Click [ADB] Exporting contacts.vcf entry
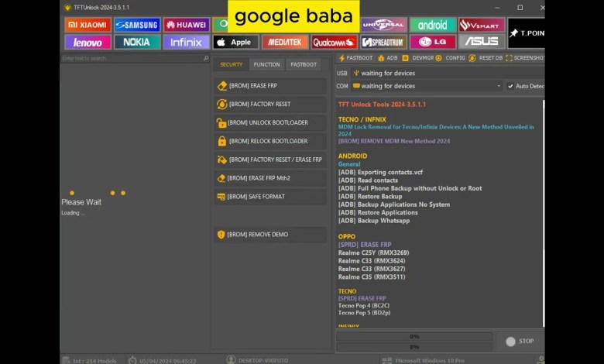 pyautogui.click(x=380, y=172)
